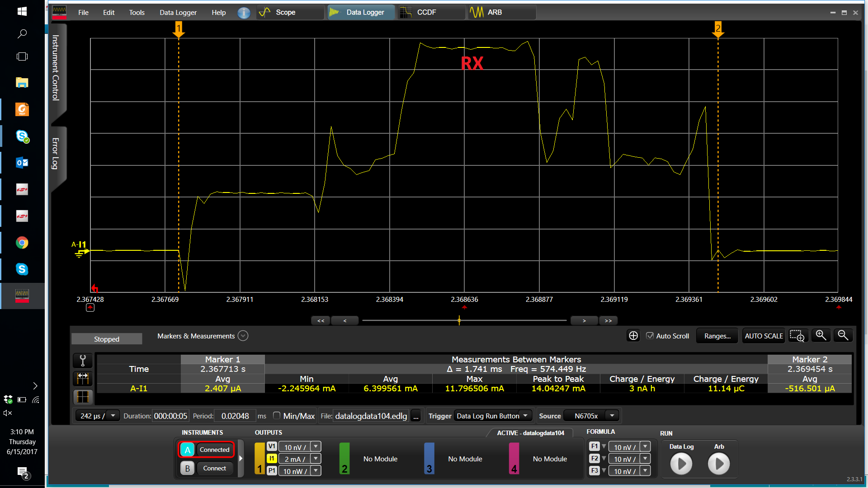Click the horizontal time scroll slider
Screen dimensions: 868x488
pos(459,320)
